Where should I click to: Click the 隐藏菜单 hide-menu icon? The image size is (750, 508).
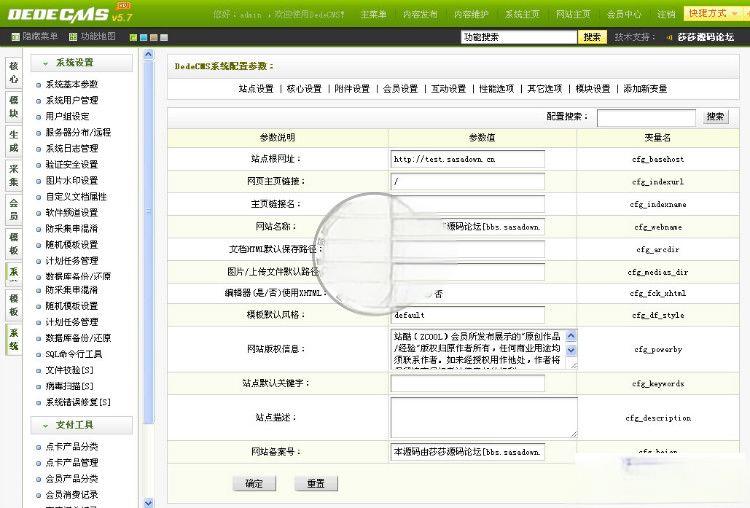(15, 37)
